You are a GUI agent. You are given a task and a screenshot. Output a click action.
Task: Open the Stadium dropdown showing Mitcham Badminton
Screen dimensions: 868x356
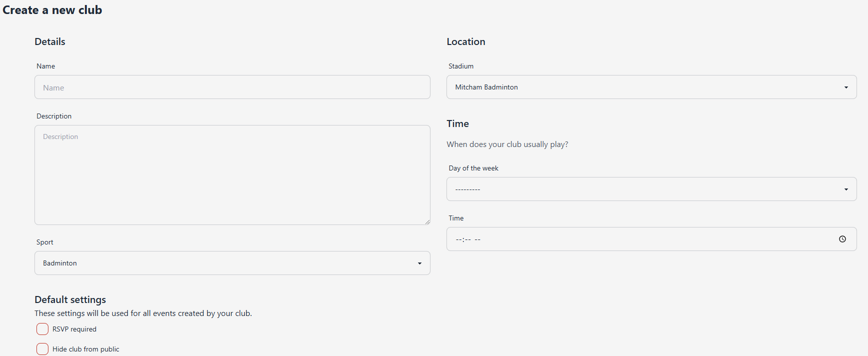[x=644, y=87]
